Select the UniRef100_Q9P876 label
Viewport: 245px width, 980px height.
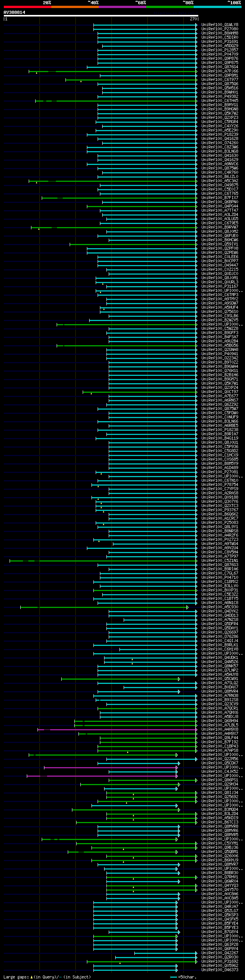pyautogui.click(x=220, y=58)
